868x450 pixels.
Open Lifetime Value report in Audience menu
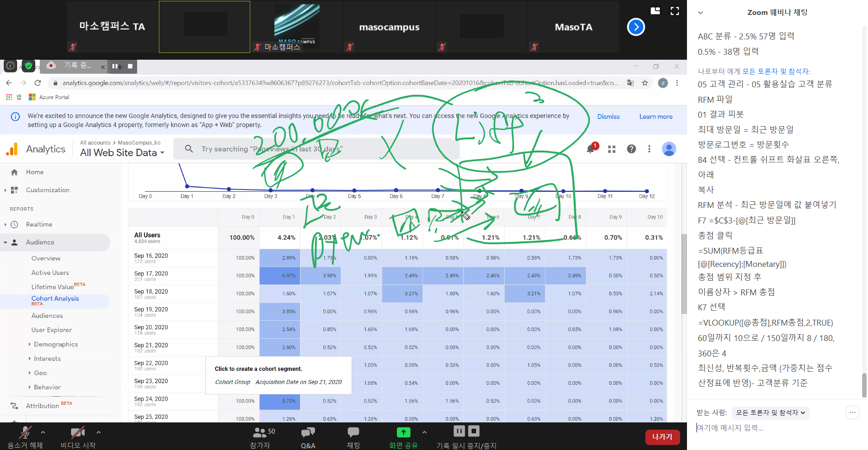pos(52,287)
